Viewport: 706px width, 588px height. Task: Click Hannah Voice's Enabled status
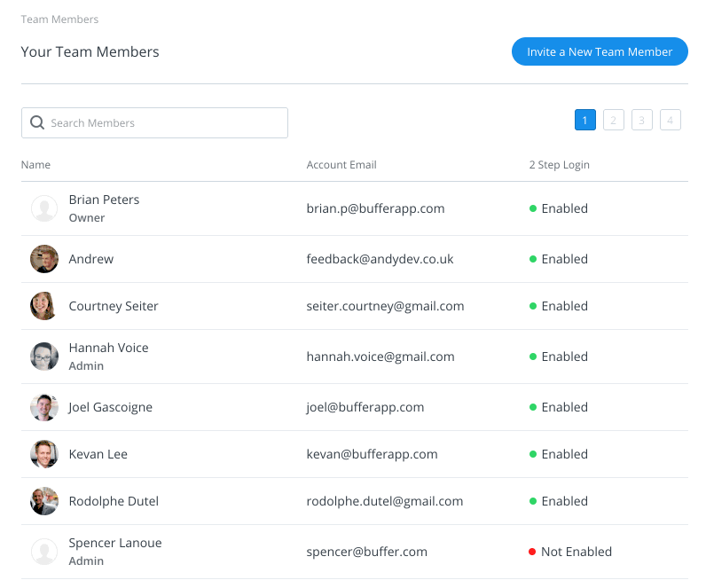click(x=559, y=357)
